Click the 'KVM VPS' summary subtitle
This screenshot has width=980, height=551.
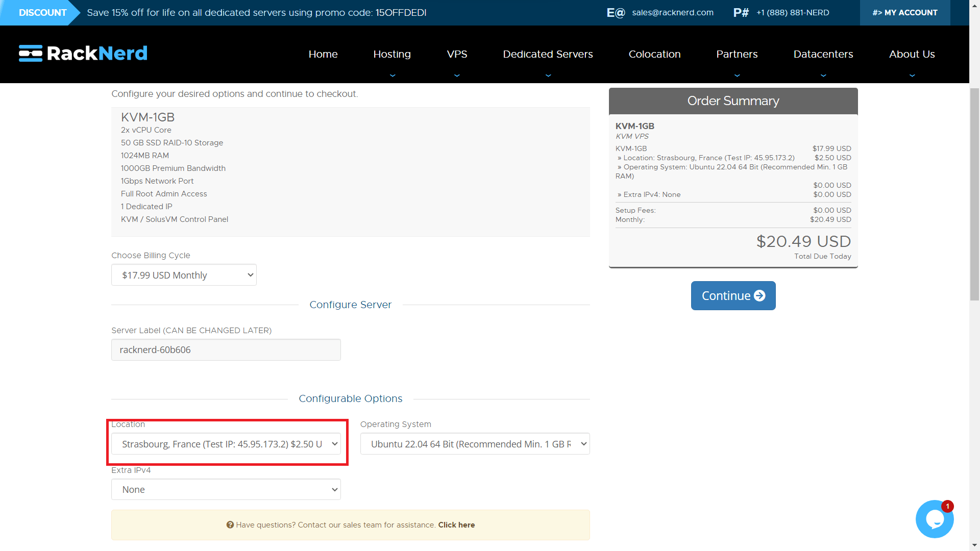632,136
